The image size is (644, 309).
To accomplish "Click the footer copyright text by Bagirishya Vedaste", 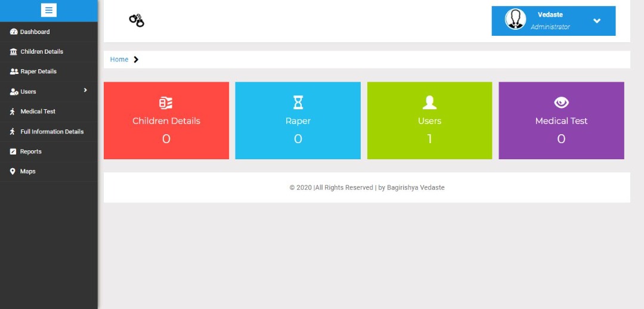I will click(367, 187).
